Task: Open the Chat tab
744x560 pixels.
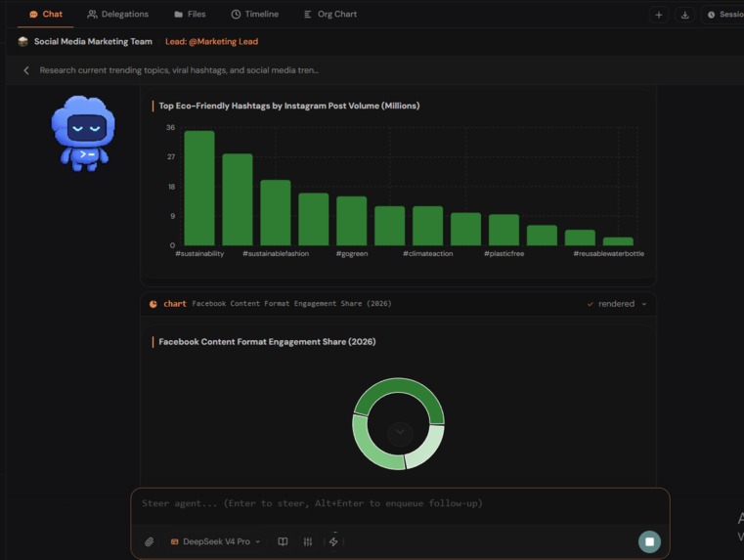Action: point(46,15)
